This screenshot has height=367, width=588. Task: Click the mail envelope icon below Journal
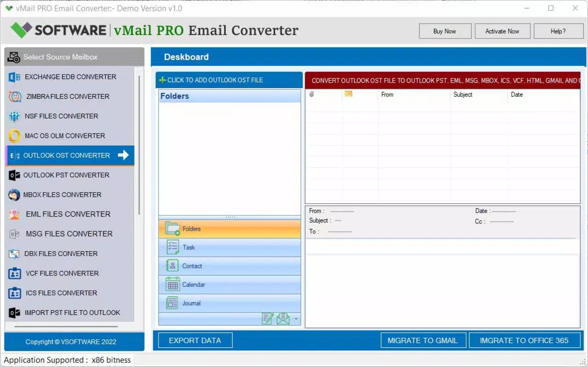(283, 319)
